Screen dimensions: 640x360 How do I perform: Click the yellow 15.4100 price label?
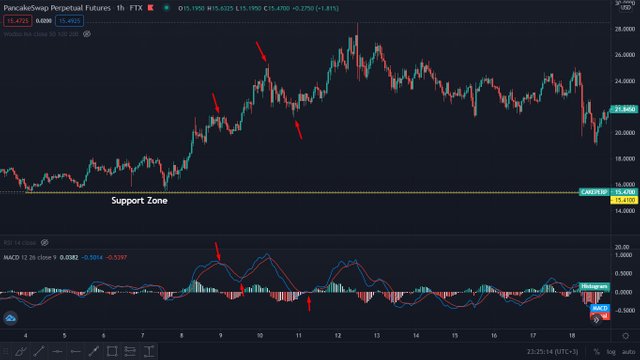(624, 200)
